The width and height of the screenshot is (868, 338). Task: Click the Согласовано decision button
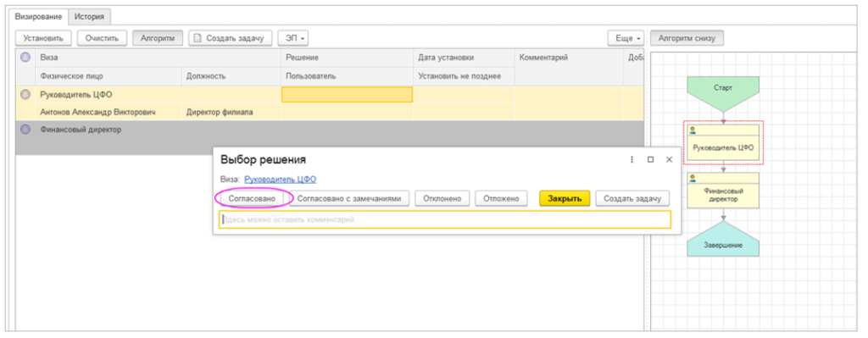tap(252, 198)
